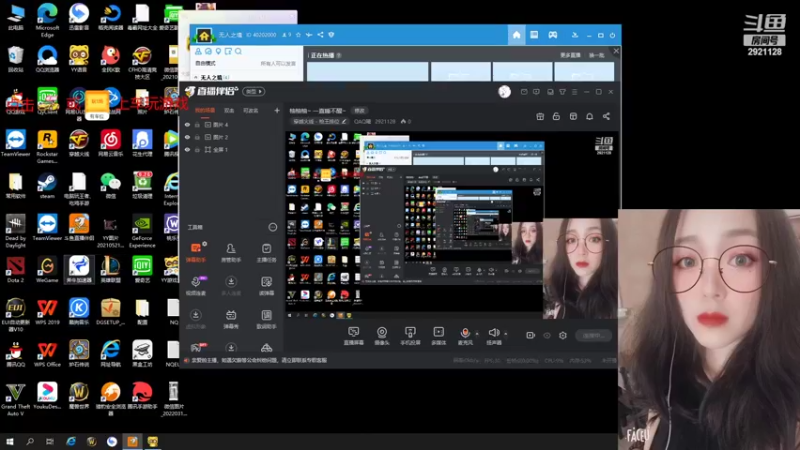Hide the 图片 2 source layer
The width and height of the screenshot is (800, 450).
point(187,137)
